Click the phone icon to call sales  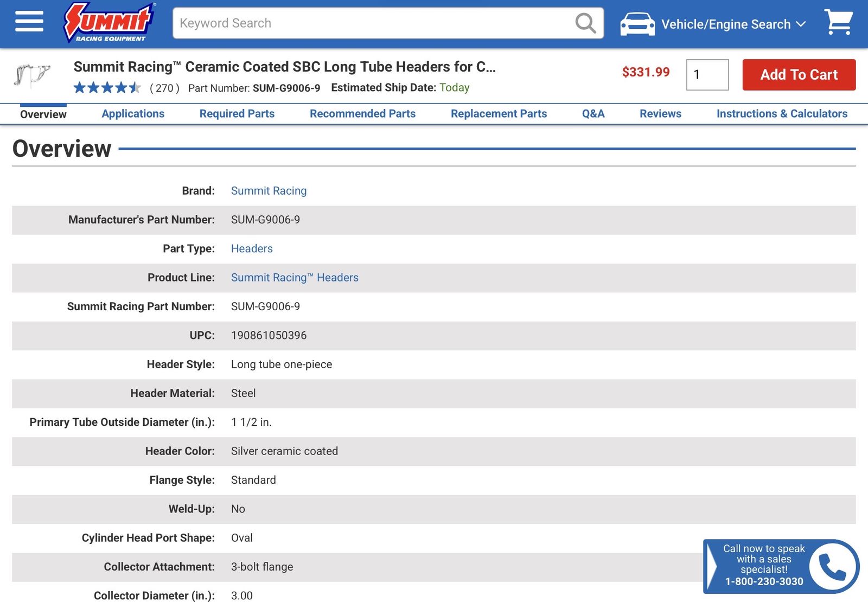pos(832,566)
